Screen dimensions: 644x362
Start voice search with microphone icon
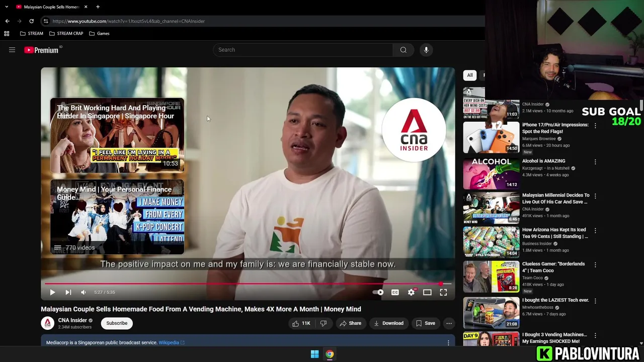426,50
